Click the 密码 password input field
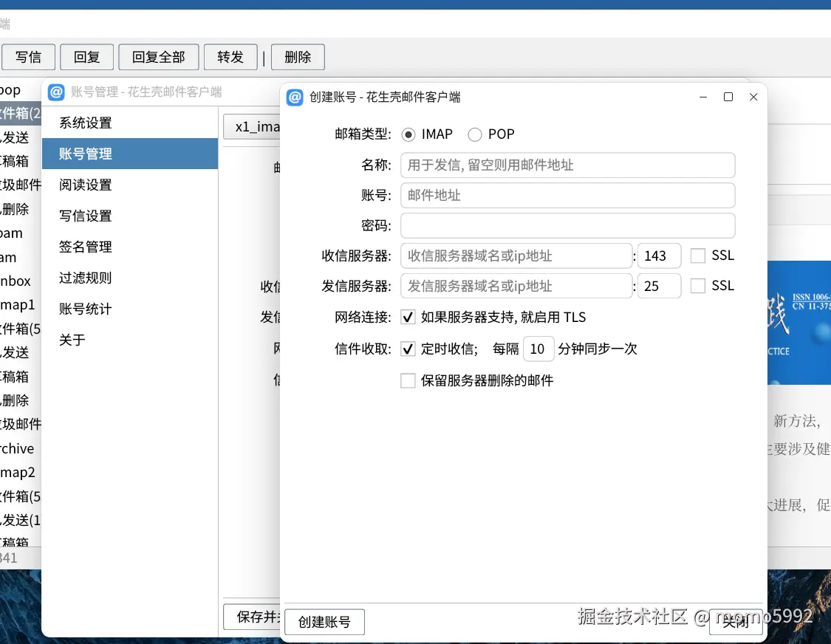 coord(567,225)
